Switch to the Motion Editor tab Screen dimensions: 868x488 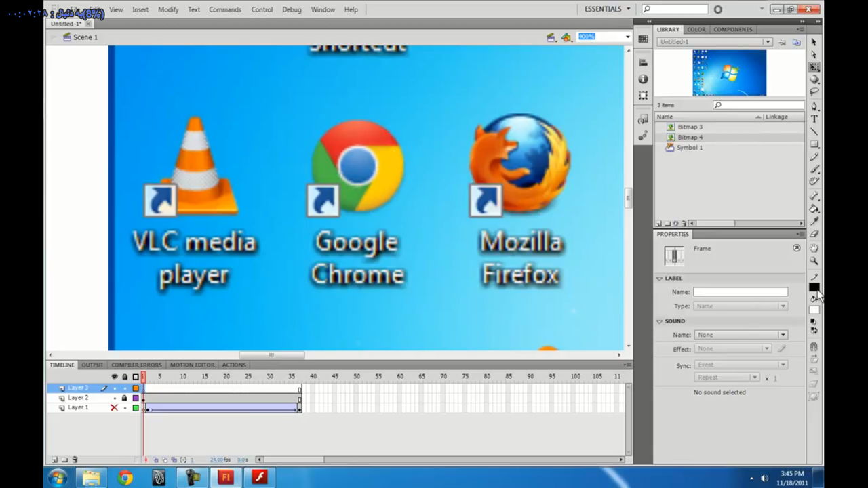192,365
